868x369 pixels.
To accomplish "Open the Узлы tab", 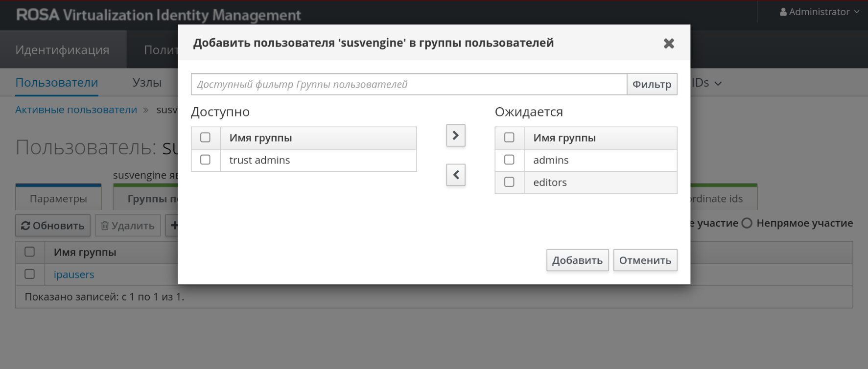I will pyautogui.click(x=147, y=83).
